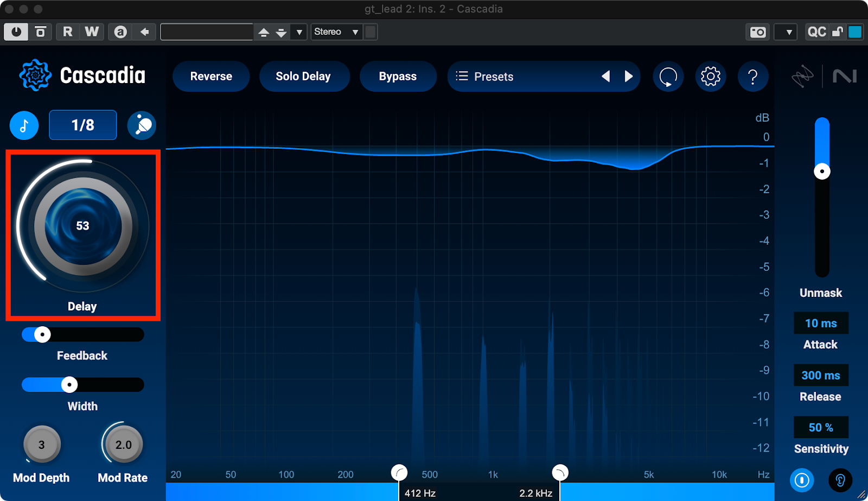This screenshot has width=868, height=501.
Task: Open dropdown next to camera icon
Action: 786,32
